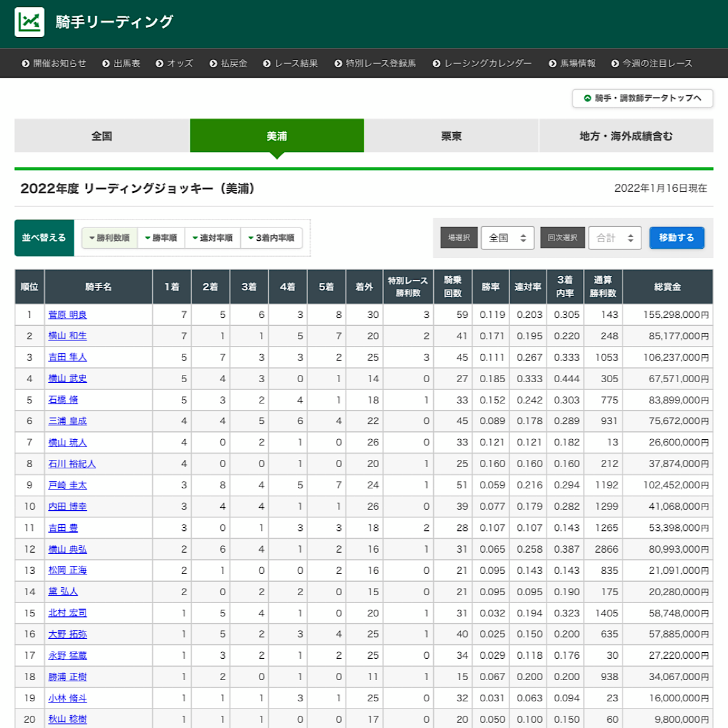Select the 地方・海外成績含む tab
The image size is (728, 728).
pyautogui.click(x=625, y=136)
